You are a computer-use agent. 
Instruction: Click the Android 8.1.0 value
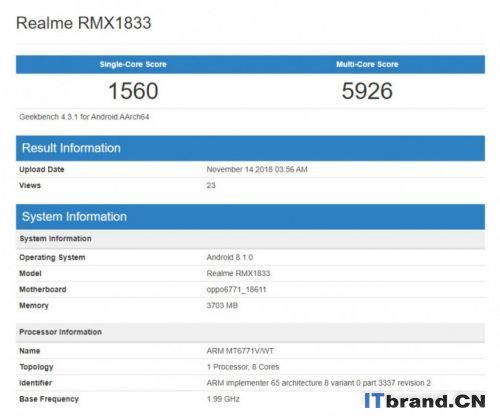pos(230,257)
